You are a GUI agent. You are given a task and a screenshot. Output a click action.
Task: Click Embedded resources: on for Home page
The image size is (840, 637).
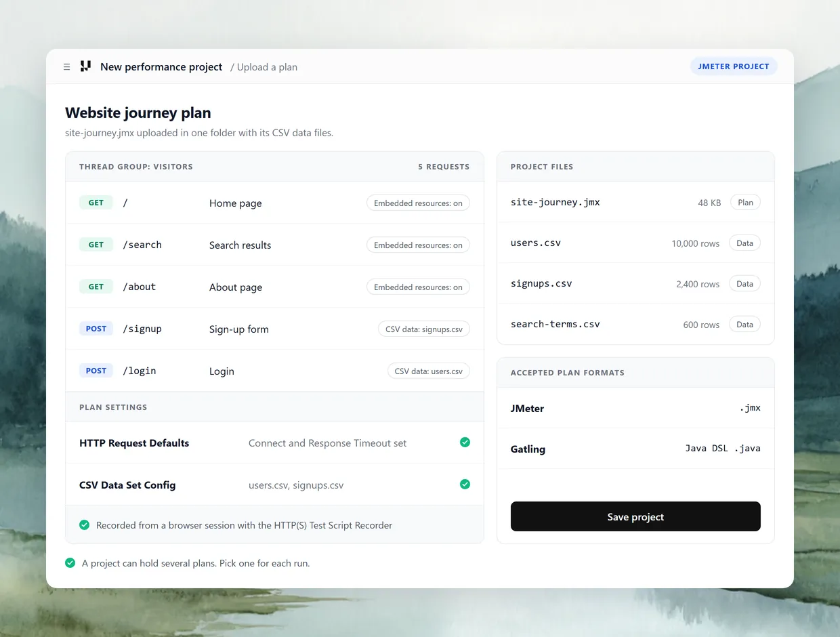(x=418, y=203)
